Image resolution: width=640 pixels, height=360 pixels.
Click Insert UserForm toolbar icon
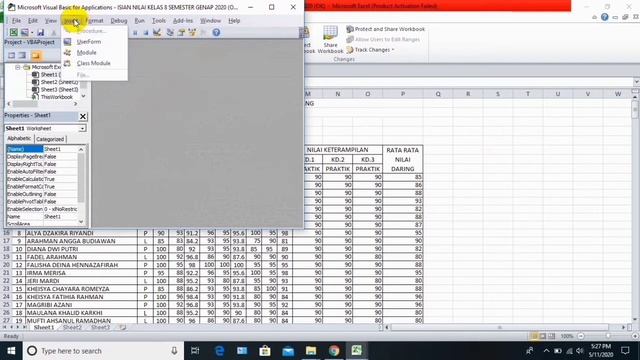[x=25, y=32]
